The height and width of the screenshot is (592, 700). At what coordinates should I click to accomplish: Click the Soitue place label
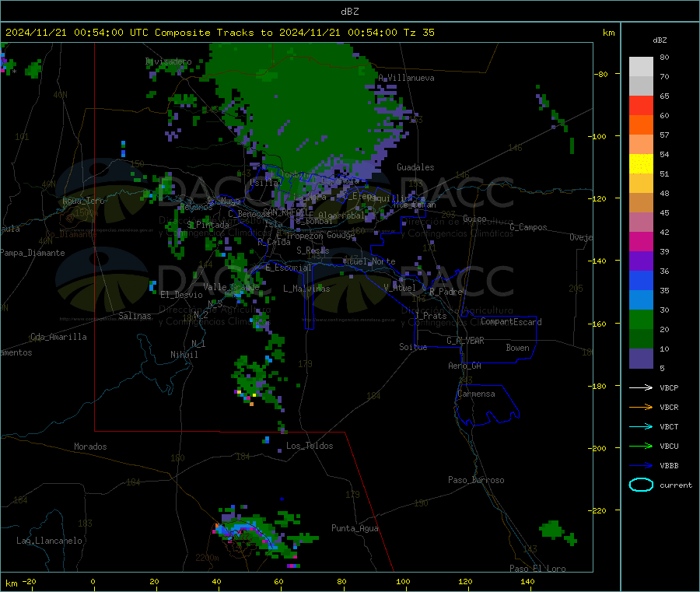[413, 347]
